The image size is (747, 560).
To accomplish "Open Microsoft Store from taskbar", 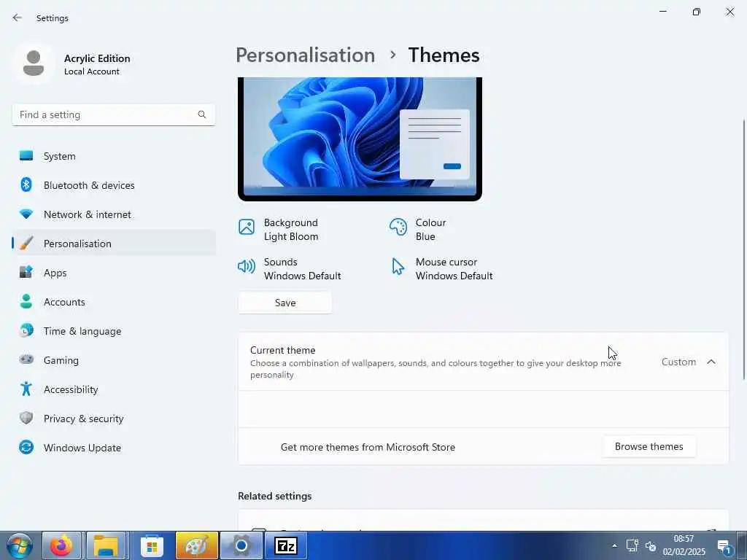I will click(x=152, y=545).
